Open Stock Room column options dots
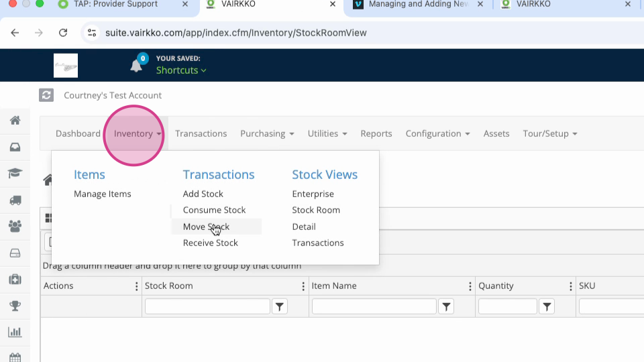Image resolution: width=644 pixels, height=362 pixels. tap(303, 286)
